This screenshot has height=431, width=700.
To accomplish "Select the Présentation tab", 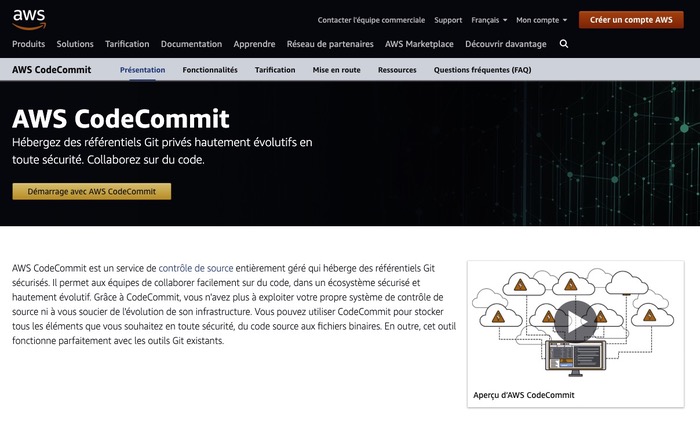I will 142,70.
